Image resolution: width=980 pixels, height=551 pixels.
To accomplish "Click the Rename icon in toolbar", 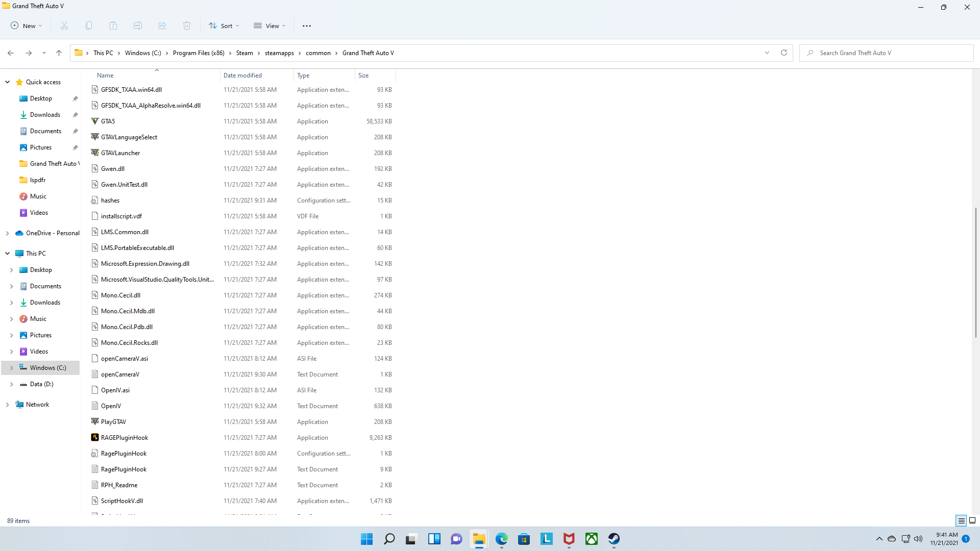I will 138,26.
